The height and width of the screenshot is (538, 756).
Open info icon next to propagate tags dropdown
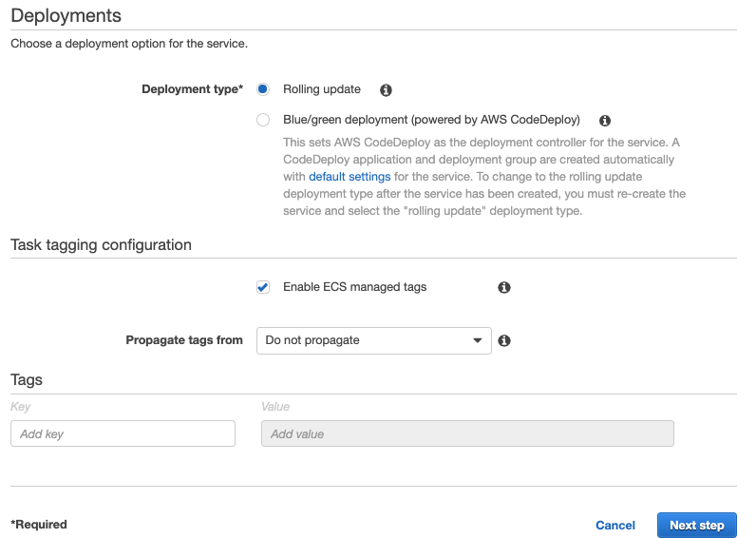pos(503,340)
